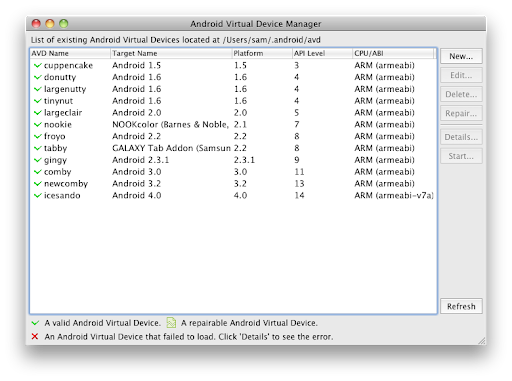Select the largeclair device name

point(63,113)
